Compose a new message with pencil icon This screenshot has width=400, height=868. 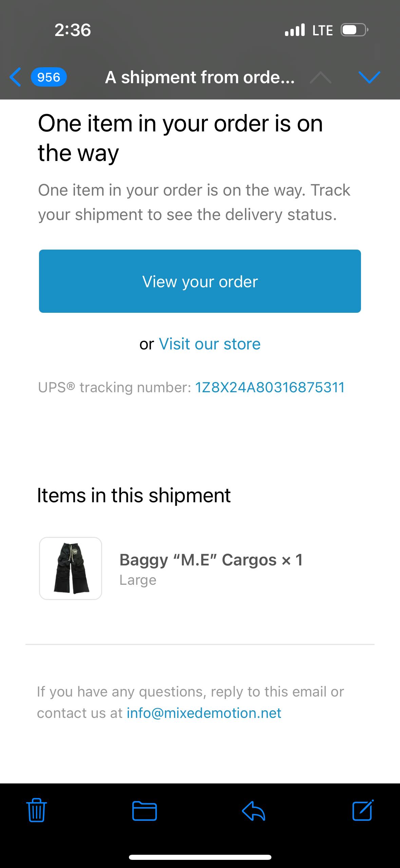(363, 810)
